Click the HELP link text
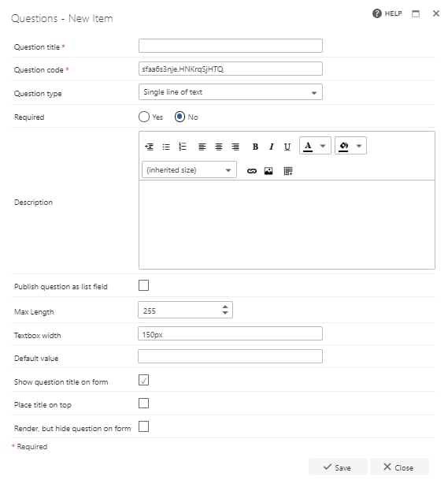 [393, 13]
